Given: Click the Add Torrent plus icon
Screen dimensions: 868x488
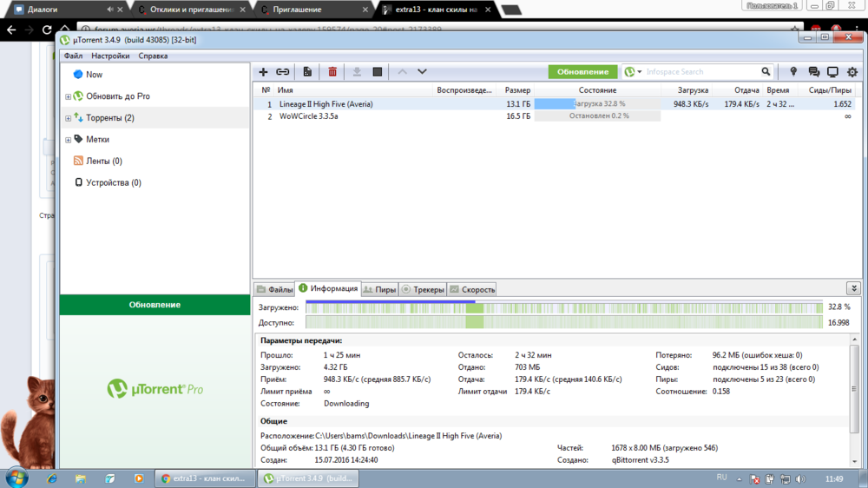Looking at the screenshot, I should tap(264, 72).
